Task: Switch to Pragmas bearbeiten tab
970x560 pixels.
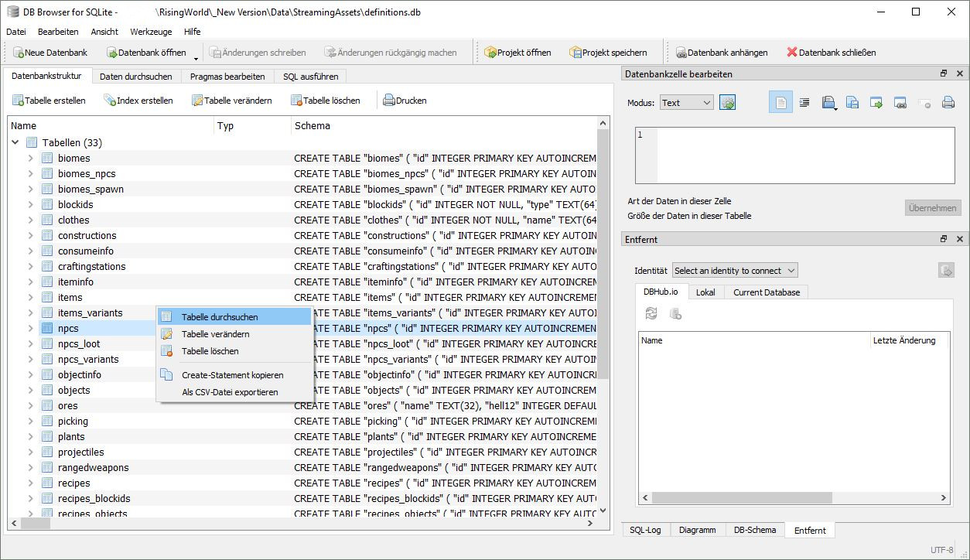Action: 227,77
